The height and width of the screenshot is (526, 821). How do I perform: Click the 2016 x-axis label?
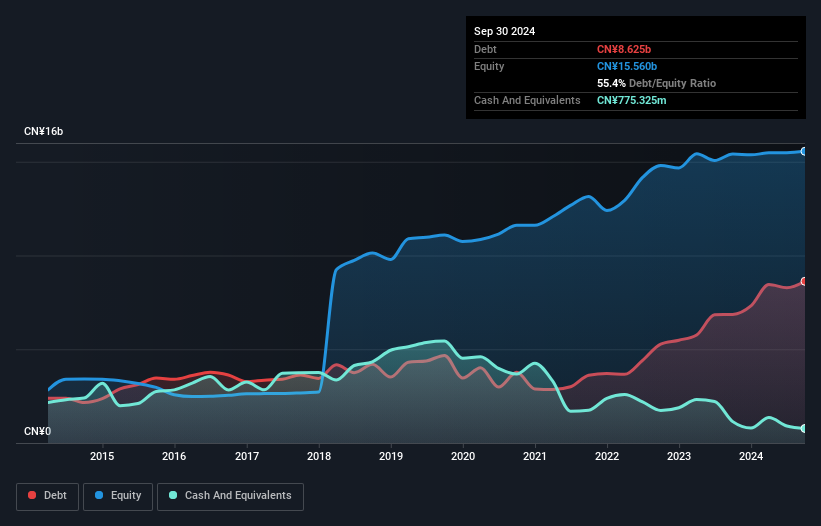point(174,456)
